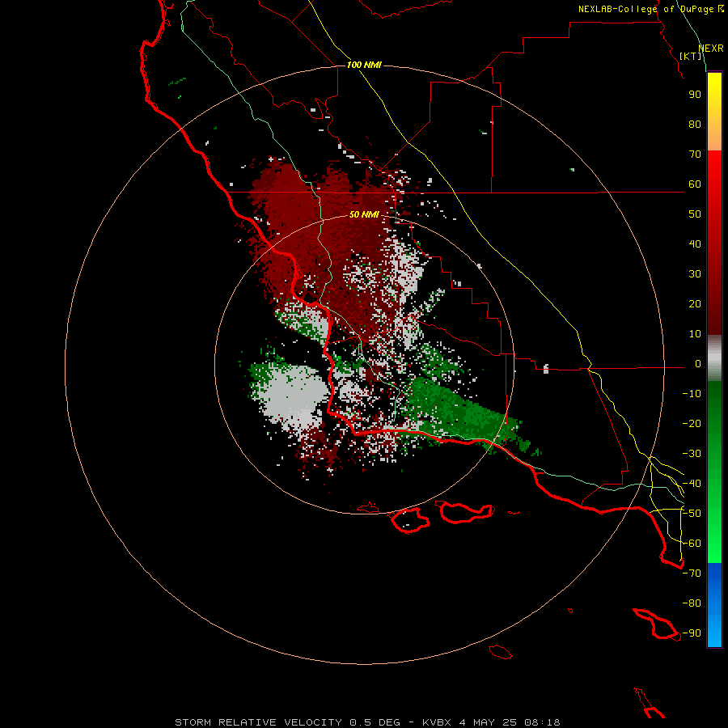This screenshot has width=728, height=728.
Task: Click the positive 50 scale value
Action: (x=695, y=214)
